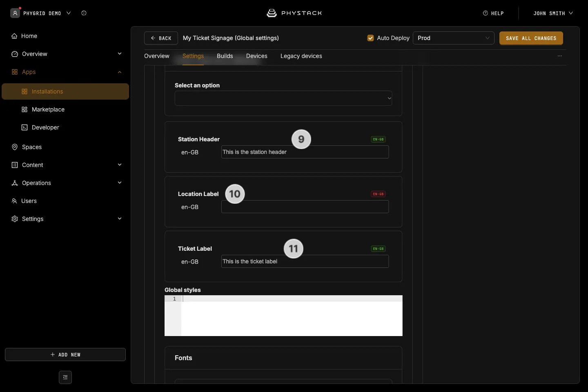Viewport: 588px width, 392px height.
Task: Expand the Settings sidebar section
Action: 120,219
